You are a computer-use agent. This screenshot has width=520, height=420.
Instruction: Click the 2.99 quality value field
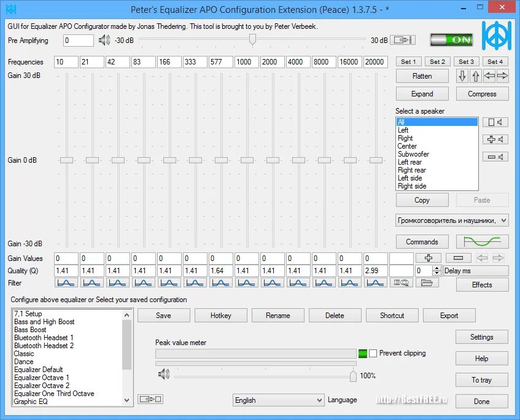coord(375,271)
